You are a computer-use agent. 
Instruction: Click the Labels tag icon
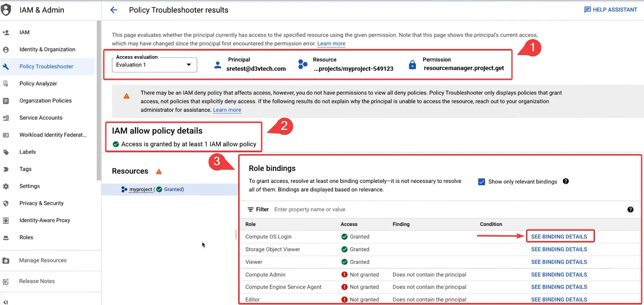tap(6, 152)
